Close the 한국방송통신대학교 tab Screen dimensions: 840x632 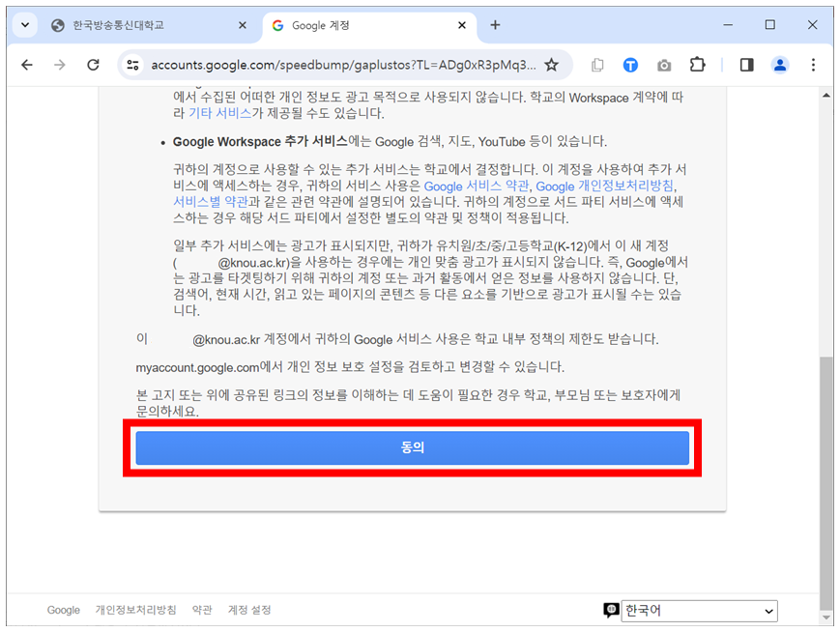243,25
